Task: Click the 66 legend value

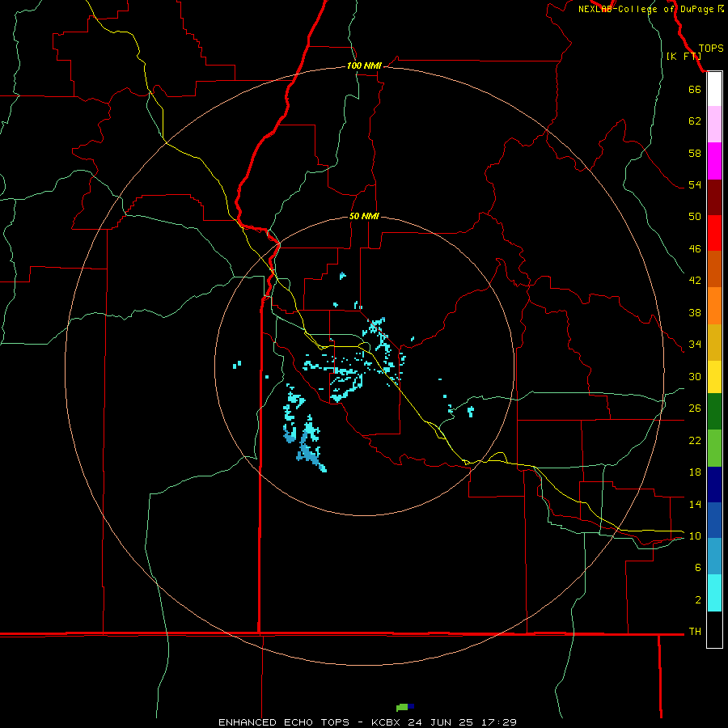Action: (x=695, y=89)
